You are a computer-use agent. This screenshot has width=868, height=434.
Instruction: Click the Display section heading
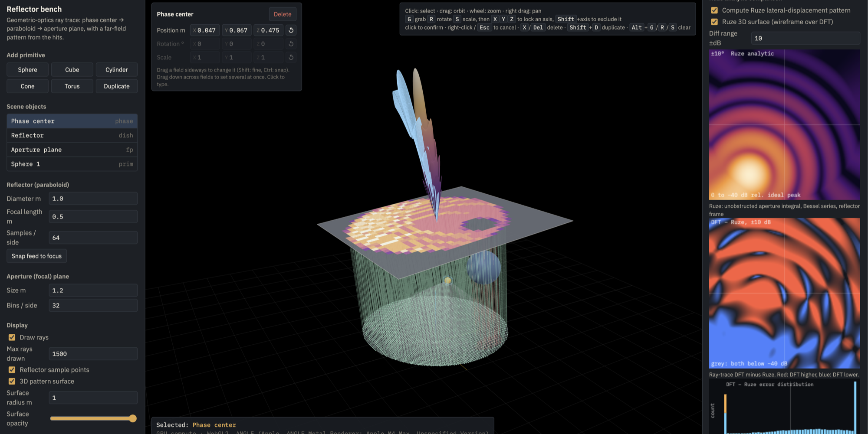tap(17, 325)
